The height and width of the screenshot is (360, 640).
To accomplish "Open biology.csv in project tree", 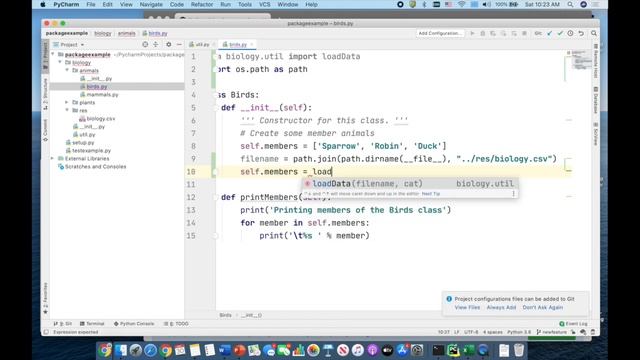I will 100,119.
